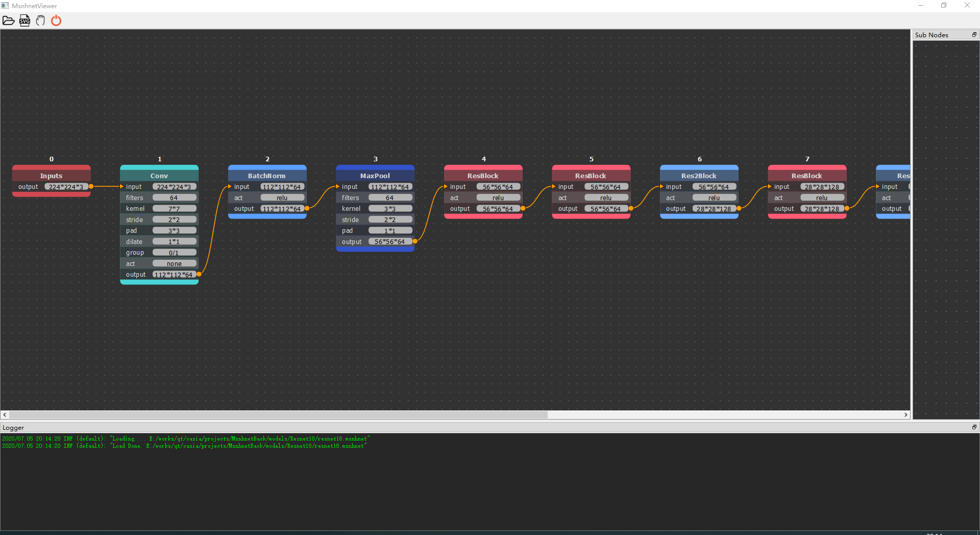The image size is (980, 535).
Task: Click the Conv kernel value 7*7
Action: (x=174, y=209)
